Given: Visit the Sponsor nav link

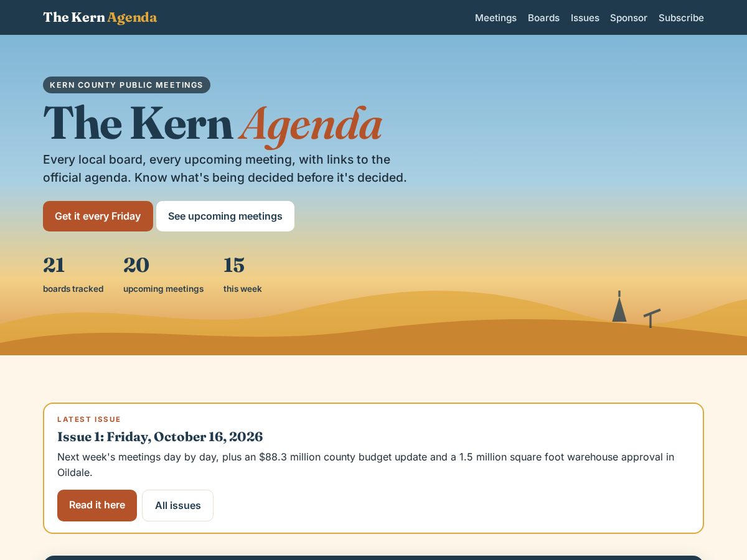Looking at the screenshot, I should point(629,18).
